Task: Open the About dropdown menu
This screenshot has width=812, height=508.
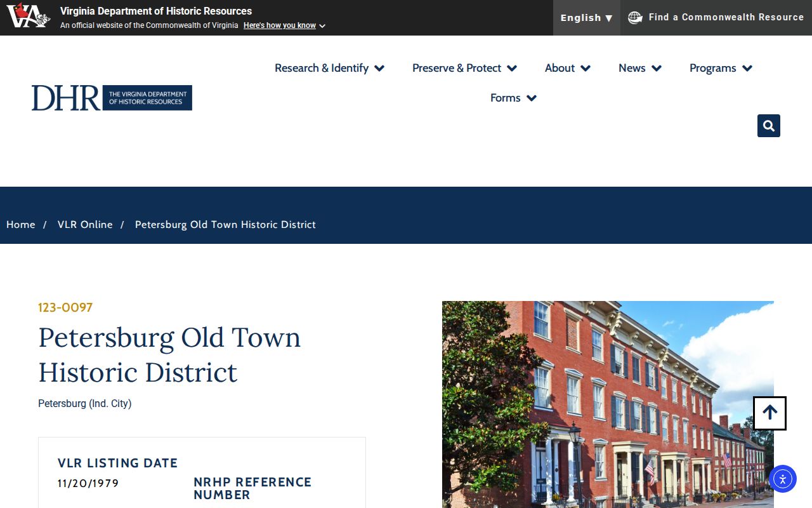Action: click(x=567, y=68)
